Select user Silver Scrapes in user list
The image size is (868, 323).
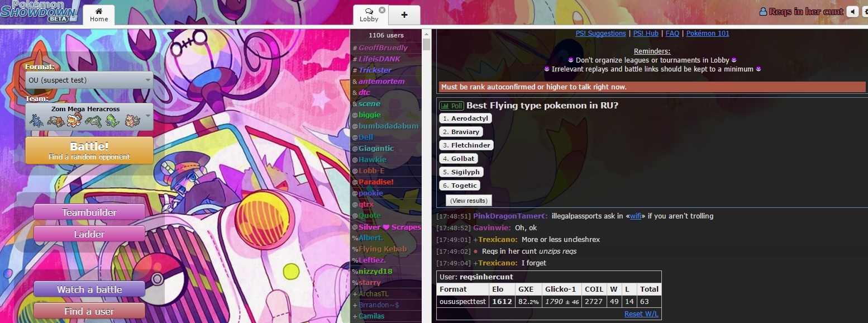point(386,227)
